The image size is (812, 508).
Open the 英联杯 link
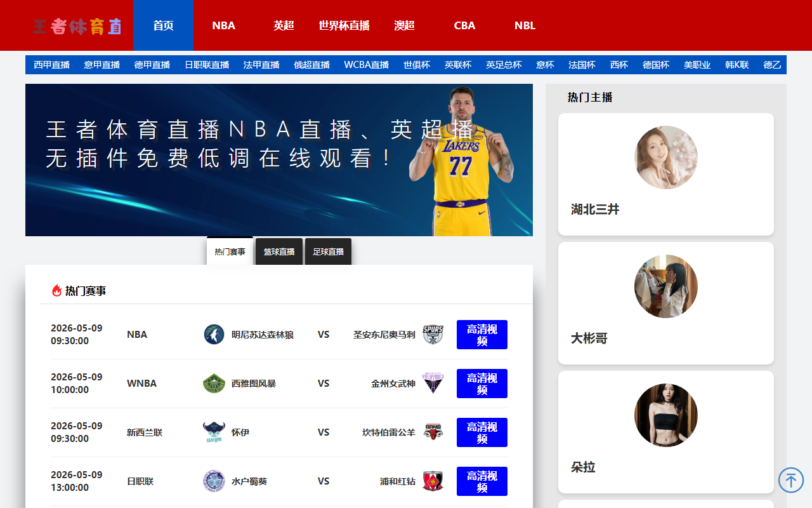pyautogui.click(x=458, y=65)
